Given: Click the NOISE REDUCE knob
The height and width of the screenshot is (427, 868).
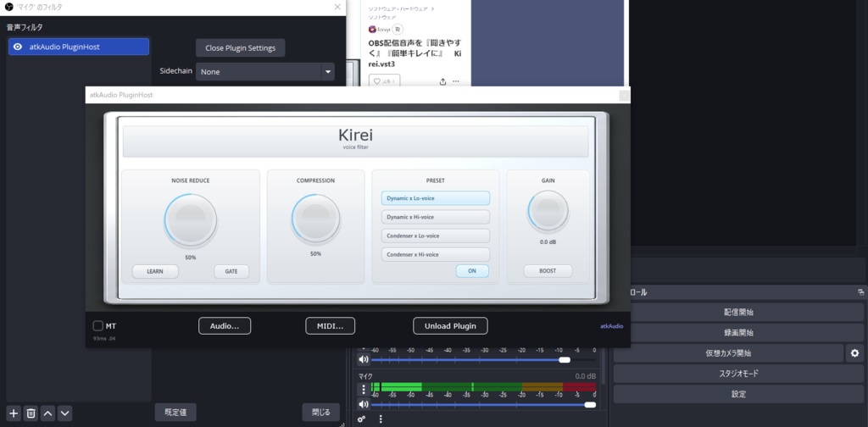Looking at the screenshot, I should point(191,220).
